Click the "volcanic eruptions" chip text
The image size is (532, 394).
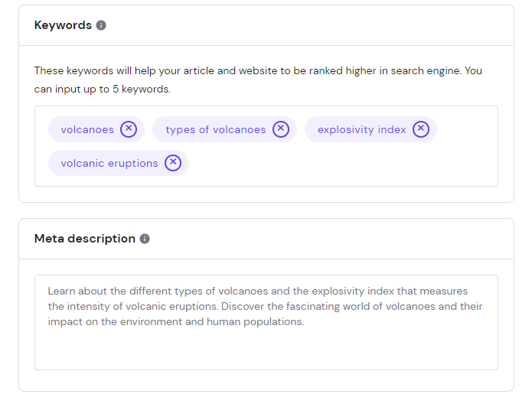pyautogui.click(x=109, y=164)
